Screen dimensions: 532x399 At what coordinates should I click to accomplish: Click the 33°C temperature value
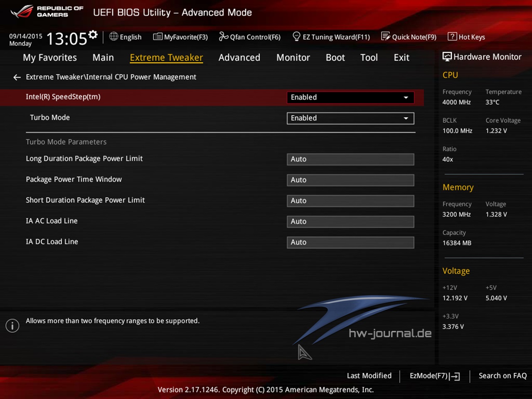coord(493,102)
